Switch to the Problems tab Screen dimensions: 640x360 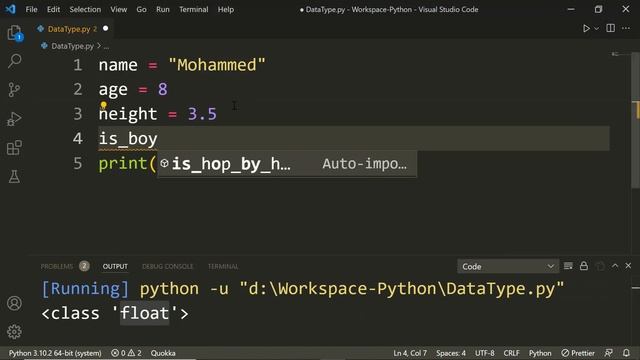tap(57, 267)
